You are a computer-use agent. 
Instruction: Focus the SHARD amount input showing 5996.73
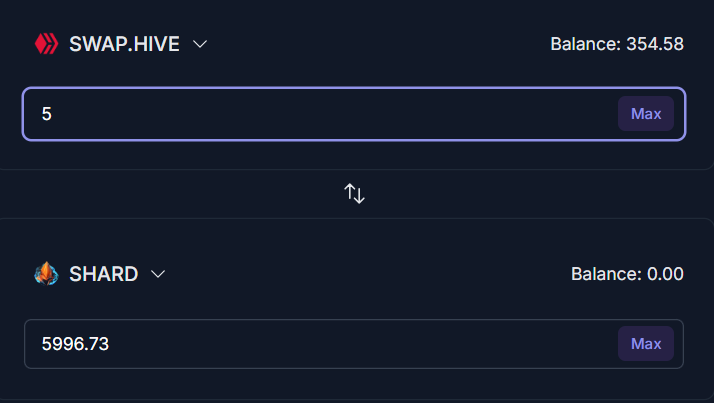(x=354, y=344)
